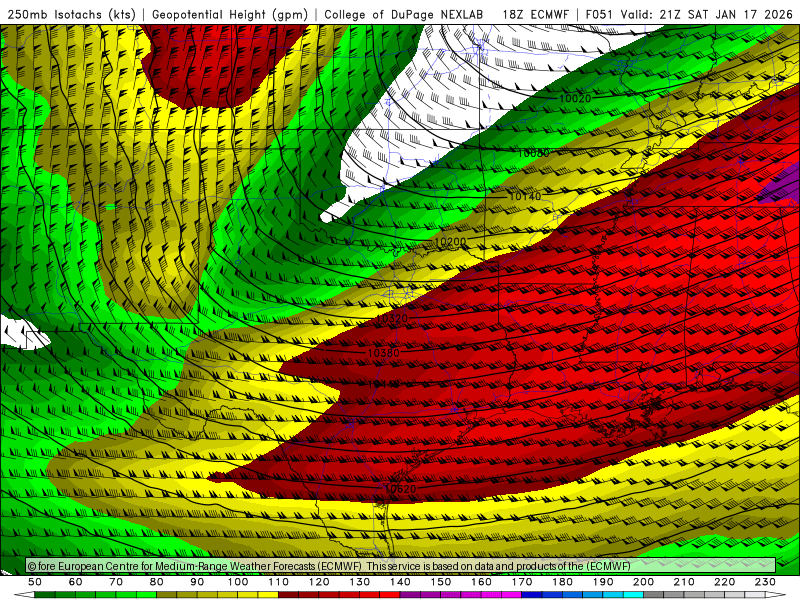Click the 50 label on color scale
The height and width of the screenshot is (600, 800).
[x=34, y=582]
